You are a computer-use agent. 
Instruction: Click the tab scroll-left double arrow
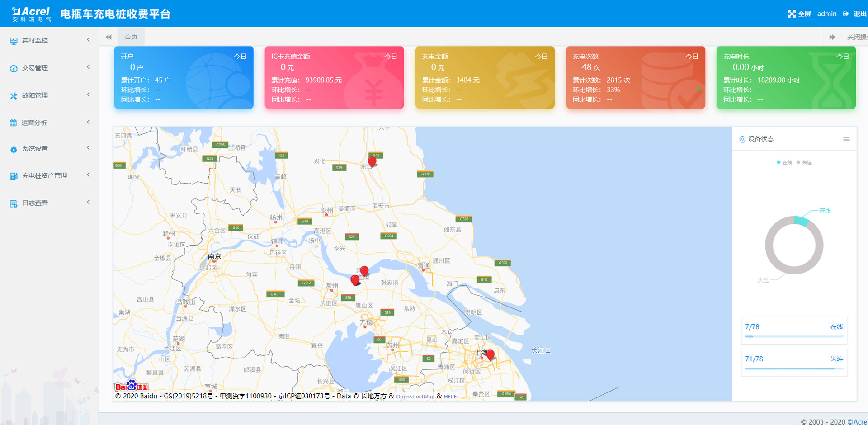pos(108,37)
